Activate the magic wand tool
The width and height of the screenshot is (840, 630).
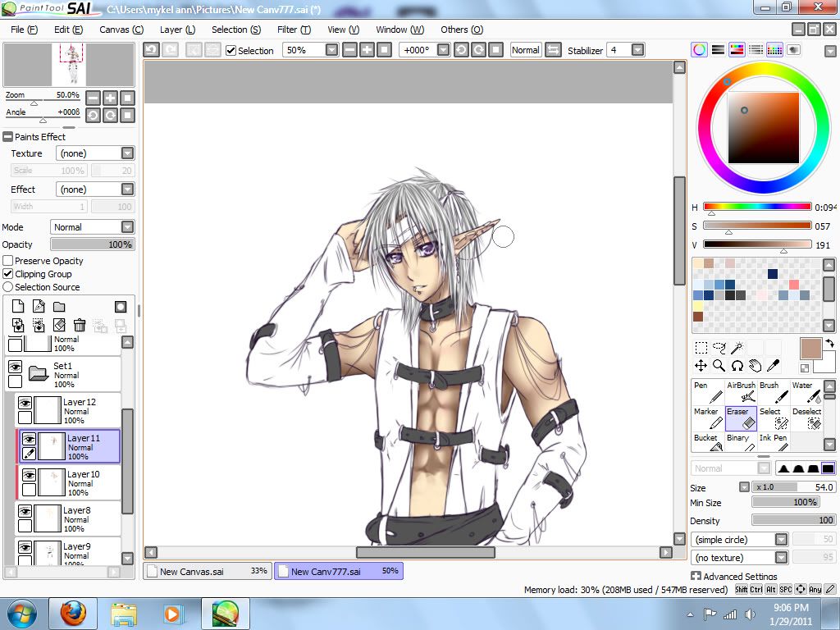click(737, 348)
